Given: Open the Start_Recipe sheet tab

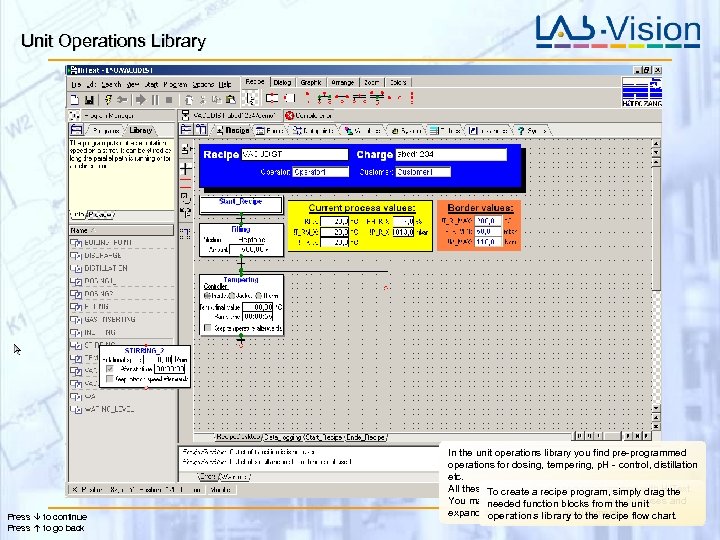Looking at the screenshot, I should coord(324,437).
